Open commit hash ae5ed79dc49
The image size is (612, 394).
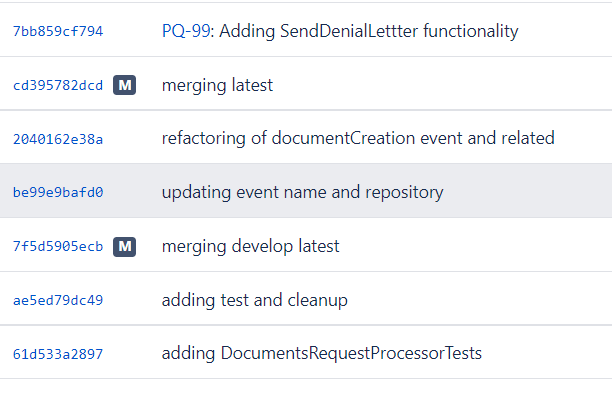(58, 300)
